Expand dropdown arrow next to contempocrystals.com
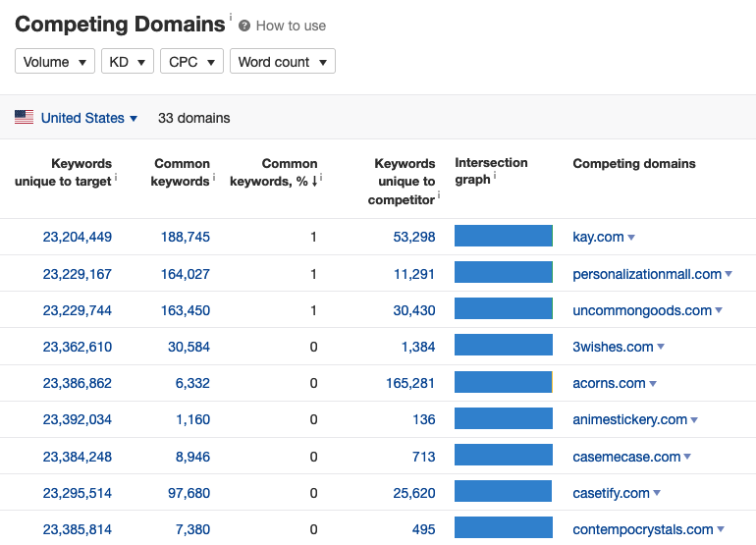756x545 pixels. 721,529
